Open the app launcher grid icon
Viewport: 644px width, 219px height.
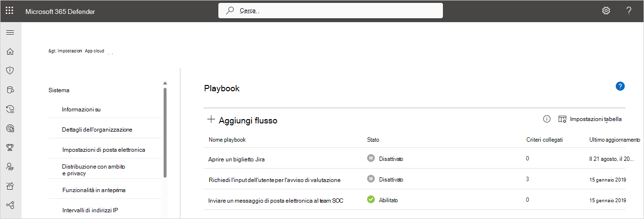coord(10,11)
